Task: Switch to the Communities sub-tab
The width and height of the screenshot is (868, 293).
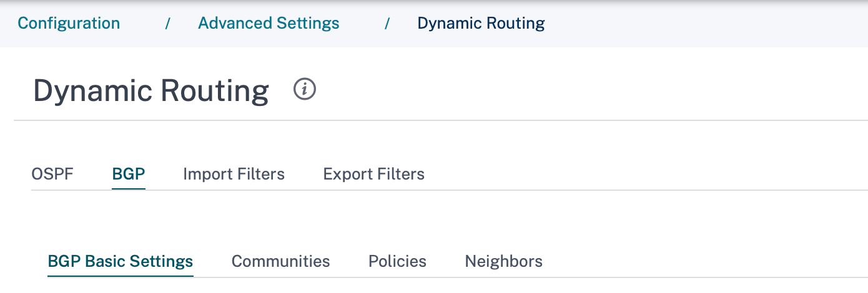Action: click(280, 261)
